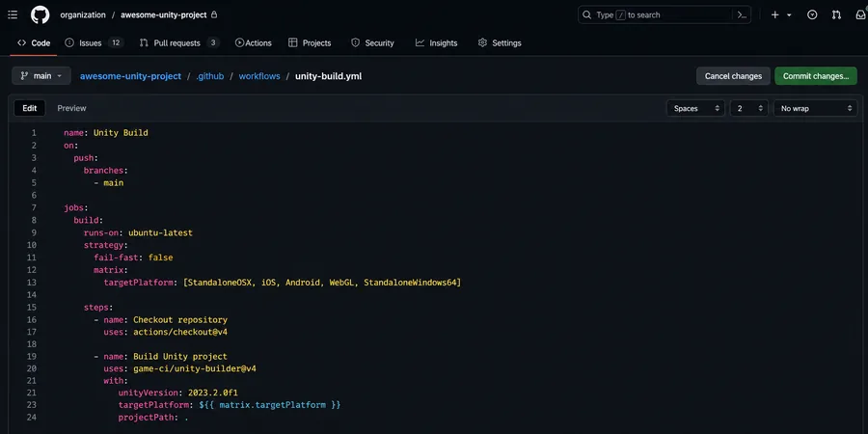Open the Actions tab
868x434 pixels.
[x=253, y=42]
